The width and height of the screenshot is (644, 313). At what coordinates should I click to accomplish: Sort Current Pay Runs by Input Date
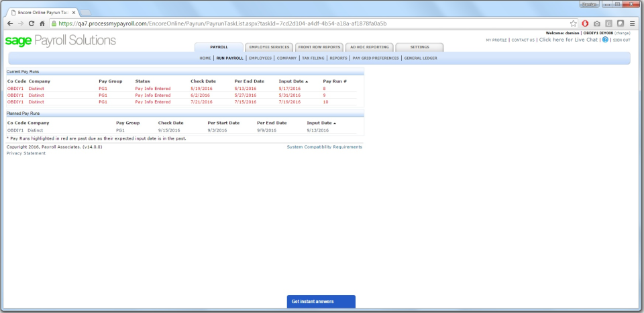pos(292,81)
